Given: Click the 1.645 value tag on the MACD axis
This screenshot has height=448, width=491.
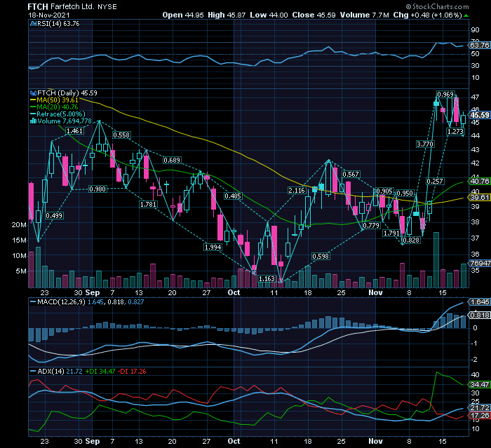Looking at the screenshot, I should [x=479, y=302].
